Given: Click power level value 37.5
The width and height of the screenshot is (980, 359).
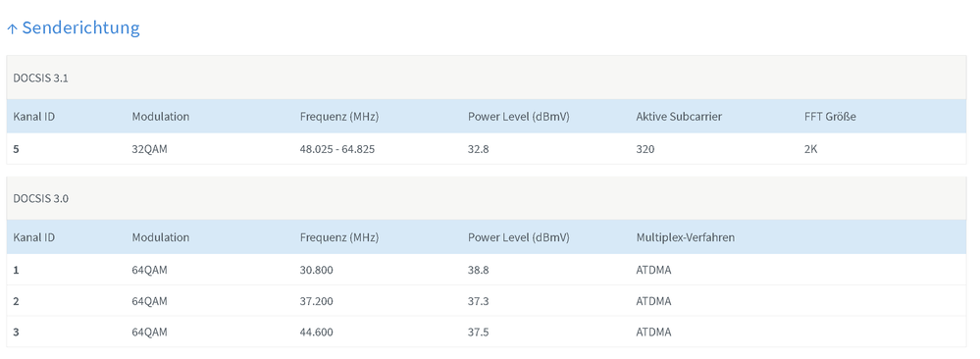Looking at the screenshot, I should pos(478,333).
